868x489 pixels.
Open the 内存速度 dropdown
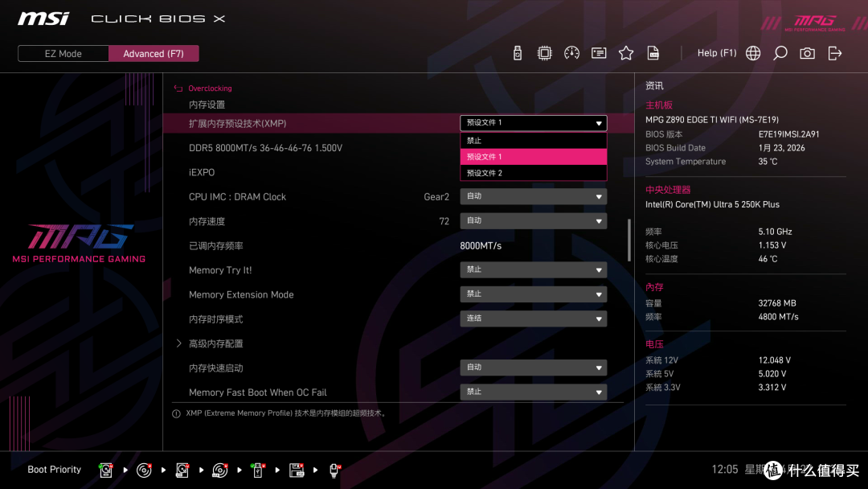533,221
